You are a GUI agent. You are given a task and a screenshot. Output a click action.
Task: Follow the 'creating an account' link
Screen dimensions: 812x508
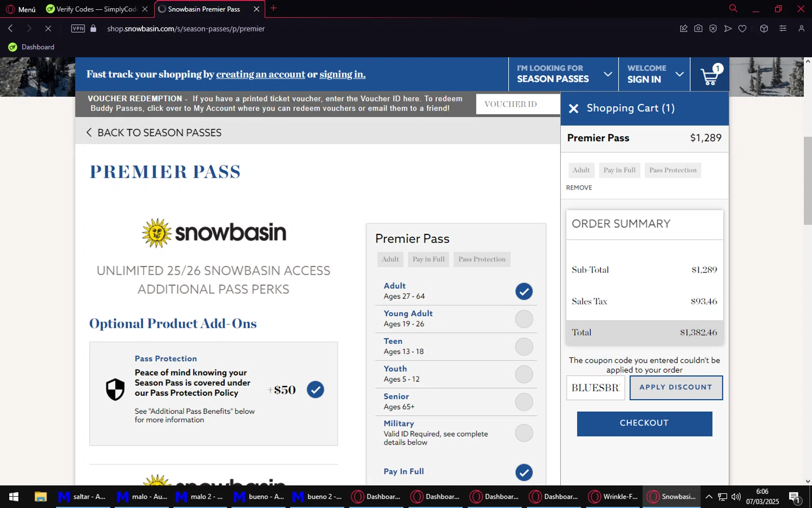pyautogui.click(x=260, y=74)
